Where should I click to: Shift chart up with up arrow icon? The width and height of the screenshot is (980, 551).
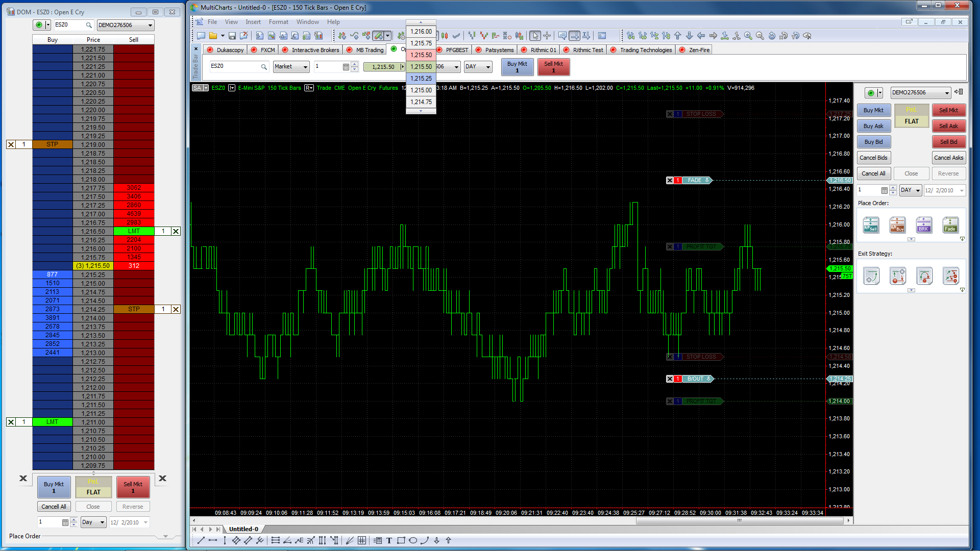pyautogui.click(x=678, y=36)
